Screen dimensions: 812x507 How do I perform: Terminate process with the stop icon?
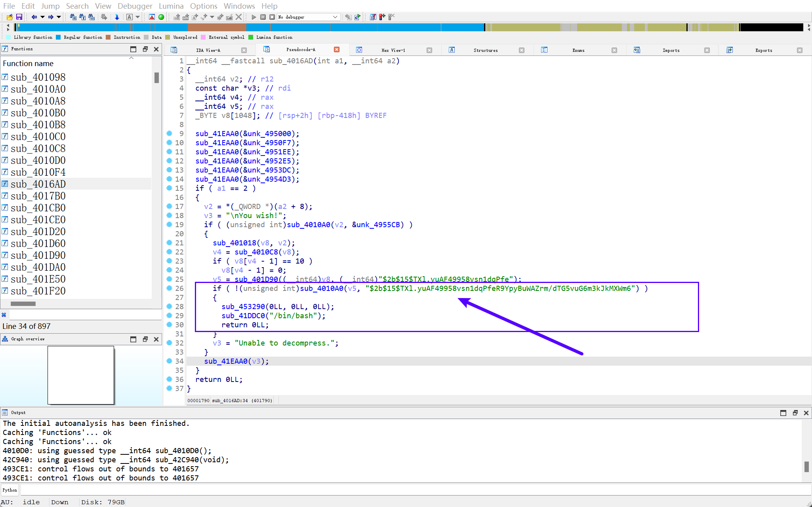(272, 17)
